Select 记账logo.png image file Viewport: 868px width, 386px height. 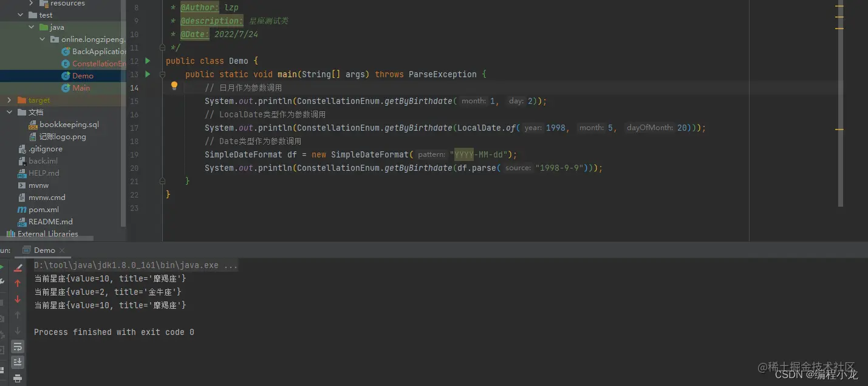(x=58, y=137)
